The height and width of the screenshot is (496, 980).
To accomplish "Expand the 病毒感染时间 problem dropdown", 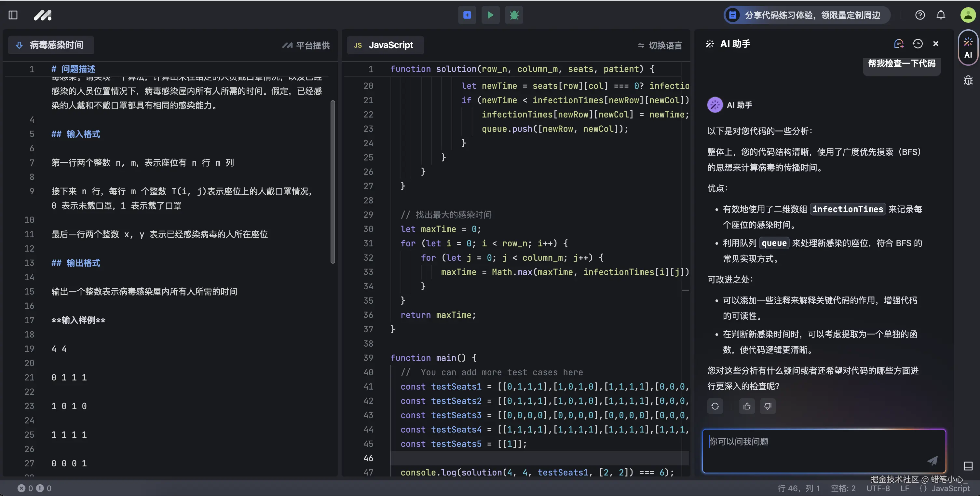I will pyautogui.click(x=51, y=45).
